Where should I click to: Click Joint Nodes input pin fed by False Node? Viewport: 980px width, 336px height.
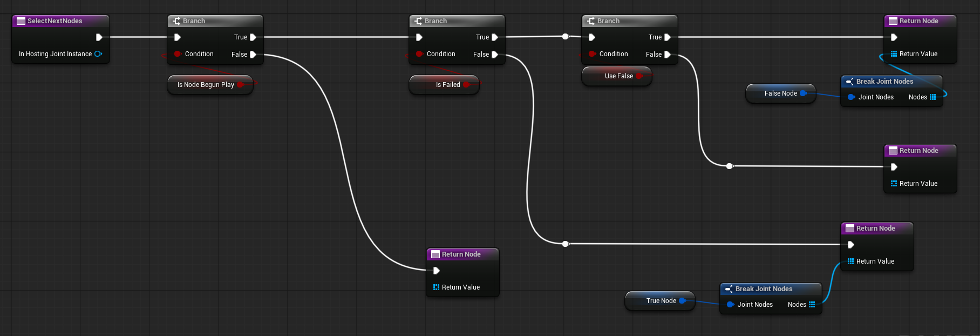[851, 97]
